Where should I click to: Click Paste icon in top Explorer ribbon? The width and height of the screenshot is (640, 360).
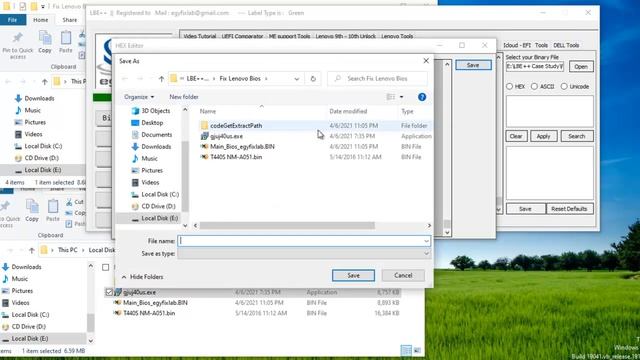click(x=66, y=42)
